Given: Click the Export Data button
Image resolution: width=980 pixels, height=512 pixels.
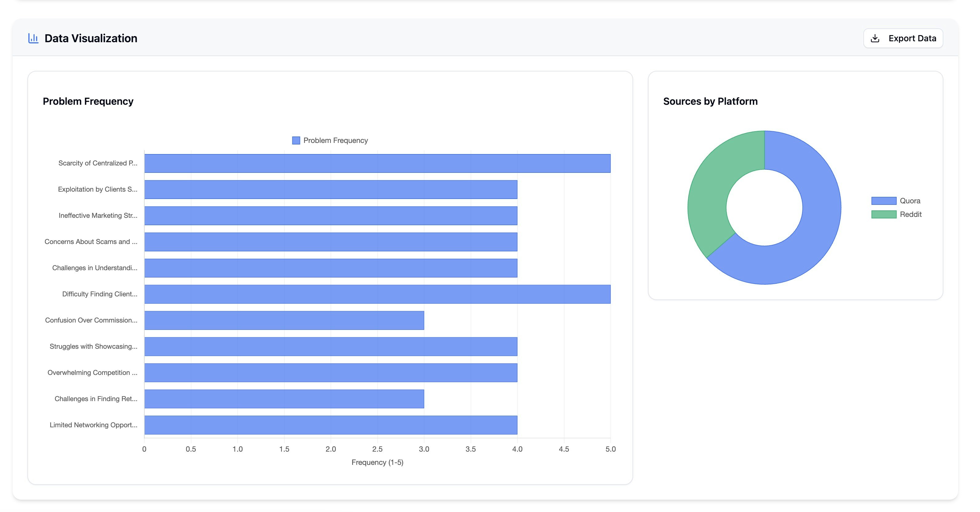Looking at the screenshot, I should click(903, 39).
